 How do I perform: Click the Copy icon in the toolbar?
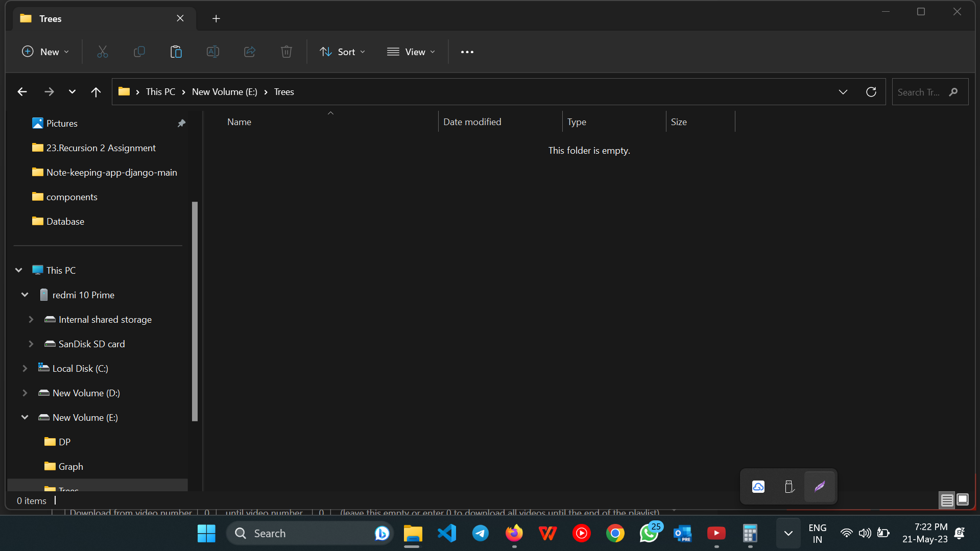139,52
